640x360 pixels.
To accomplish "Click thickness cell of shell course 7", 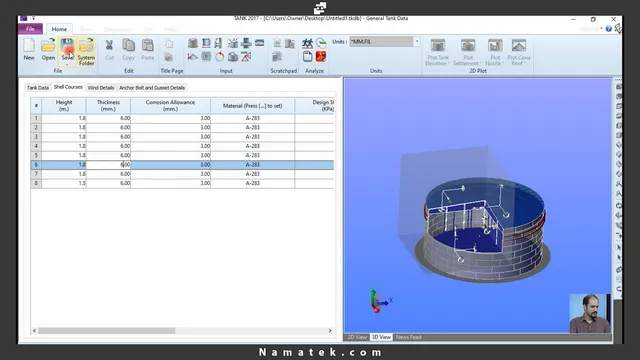I will [x=108, y=174].
